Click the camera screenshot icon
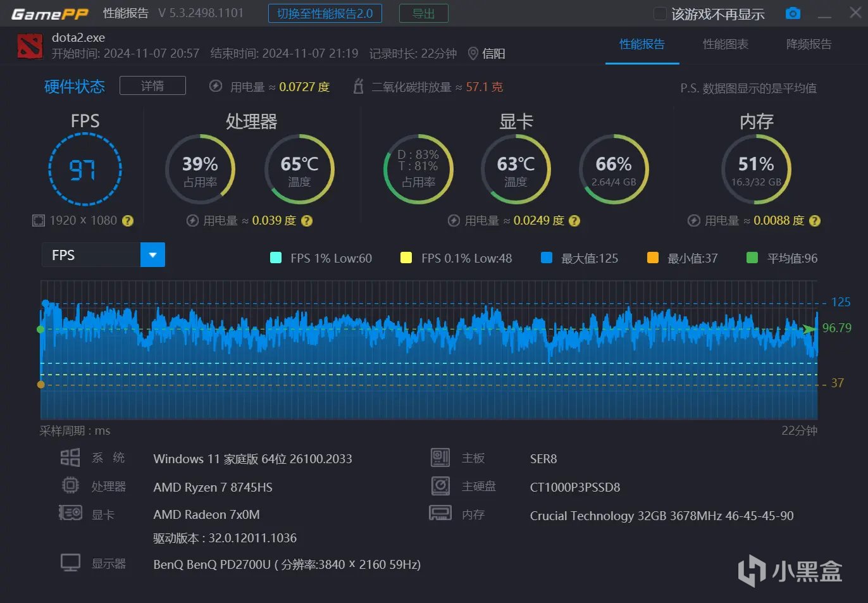Image resolution: width=868 pixels, height=603 pixels. point(793,13)
